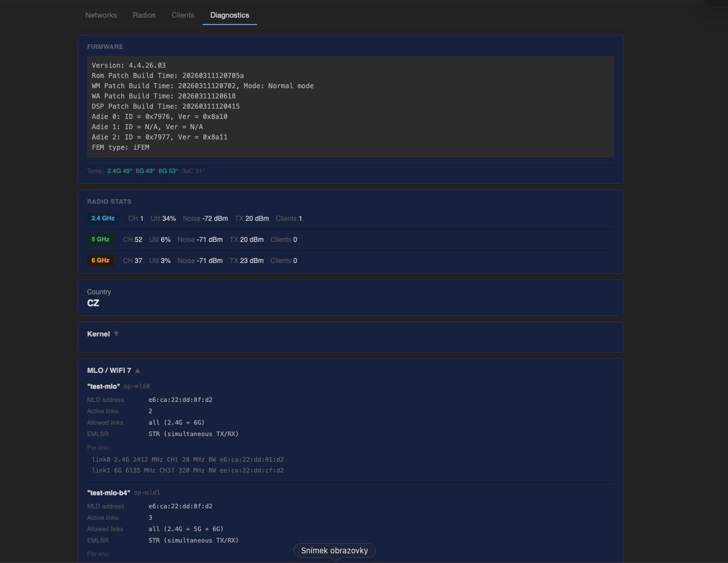The height and width of the screenshot is (563, 728).
Task: Click the Snímek obrazovky tooltip
Action: (335, 550)
